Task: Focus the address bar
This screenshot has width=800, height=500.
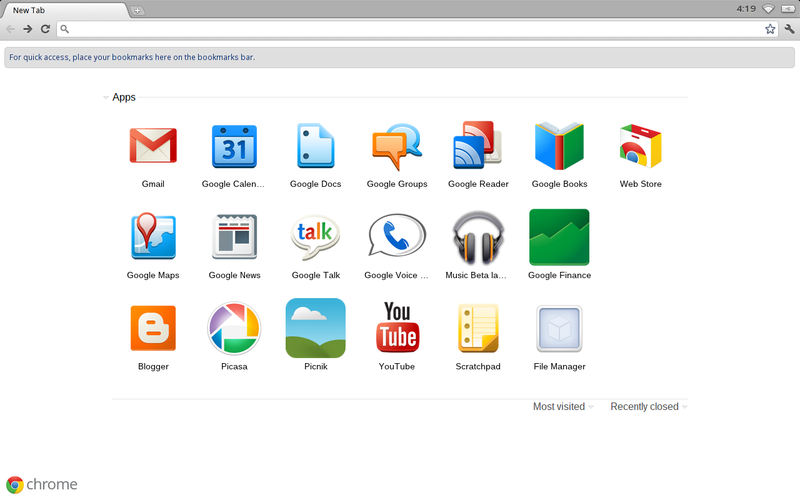Action: click(x=417, y=29)
